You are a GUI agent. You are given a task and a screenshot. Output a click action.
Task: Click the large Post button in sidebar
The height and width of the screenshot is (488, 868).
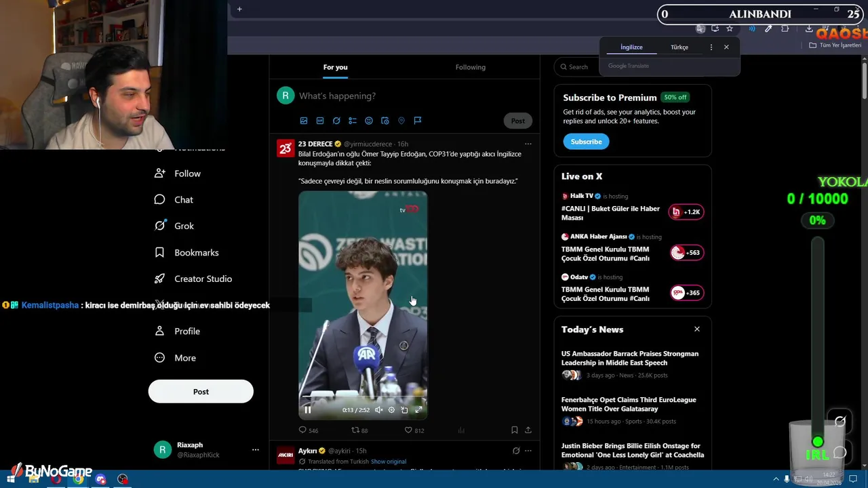tap(201, 392)
